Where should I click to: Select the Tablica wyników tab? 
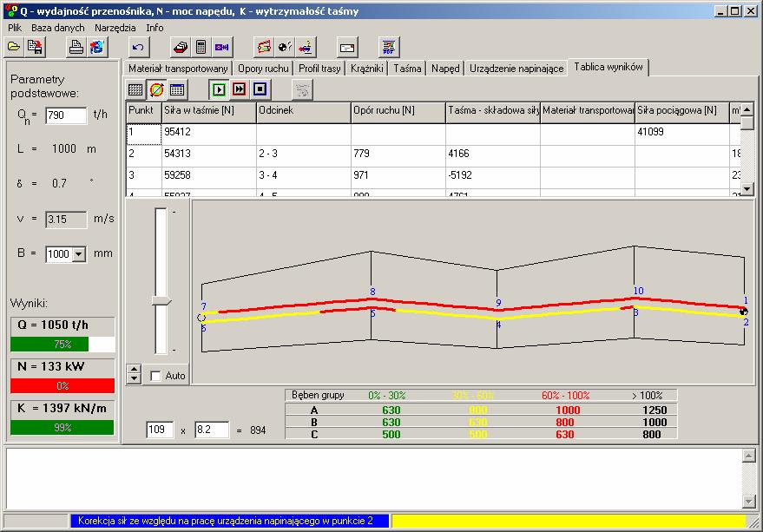point(608,67)
